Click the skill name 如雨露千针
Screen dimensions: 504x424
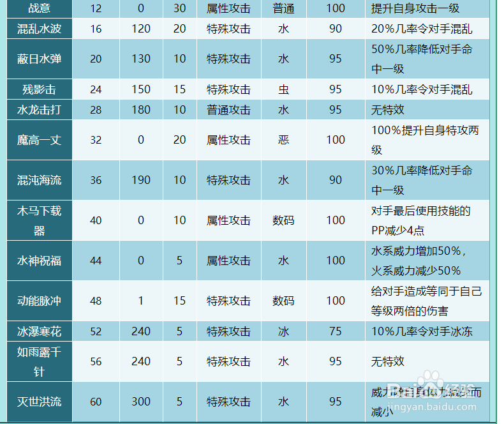39,361
